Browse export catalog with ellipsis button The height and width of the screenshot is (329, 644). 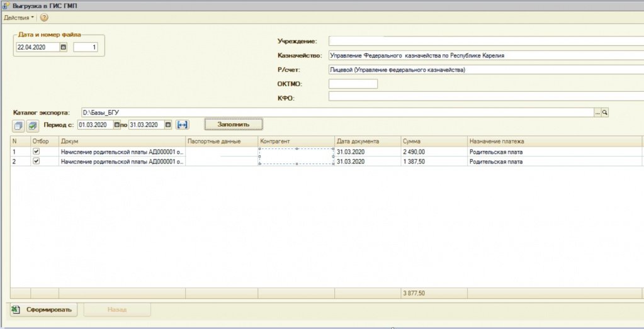coord(597,113)
